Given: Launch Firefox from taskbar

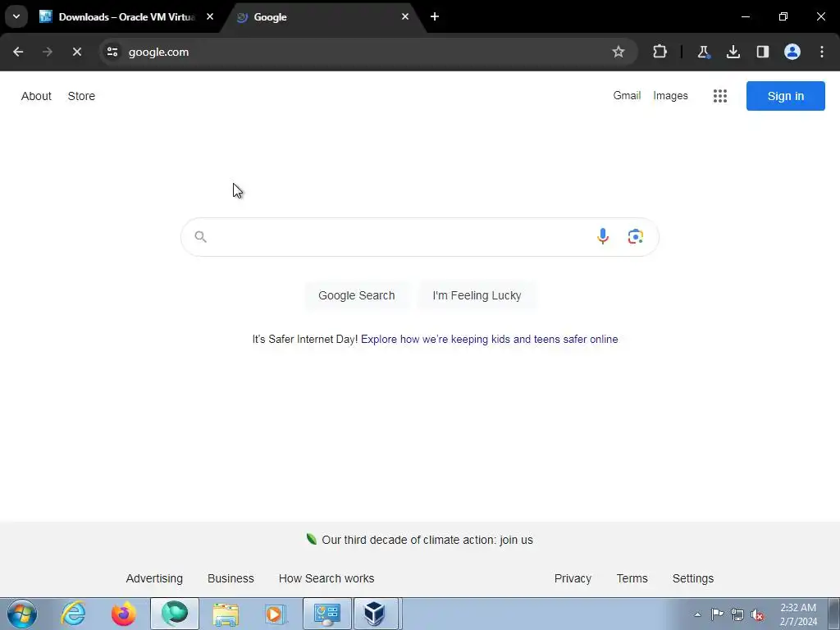Looking at the screenshot, I should (123, 614).
